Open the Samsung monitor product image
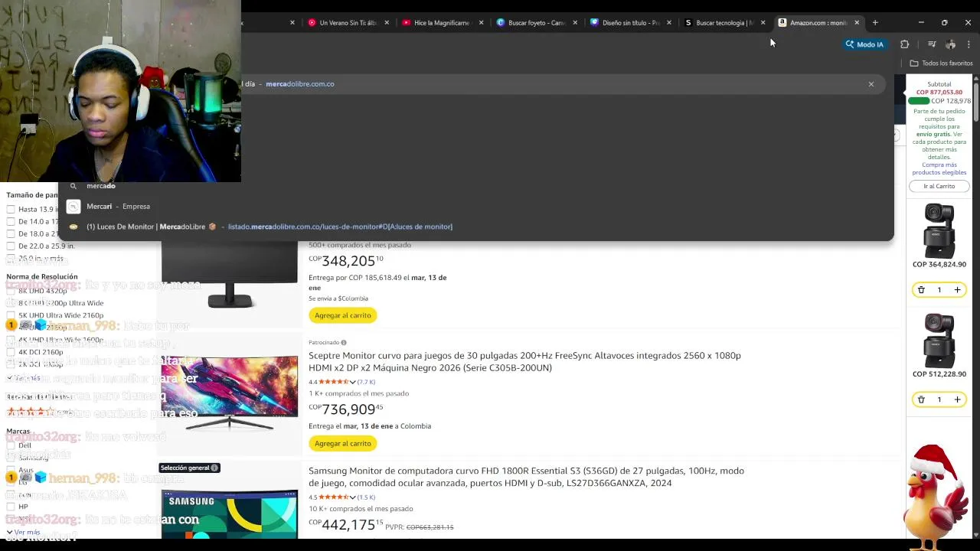The image size is (980, 551). [229, 513]
